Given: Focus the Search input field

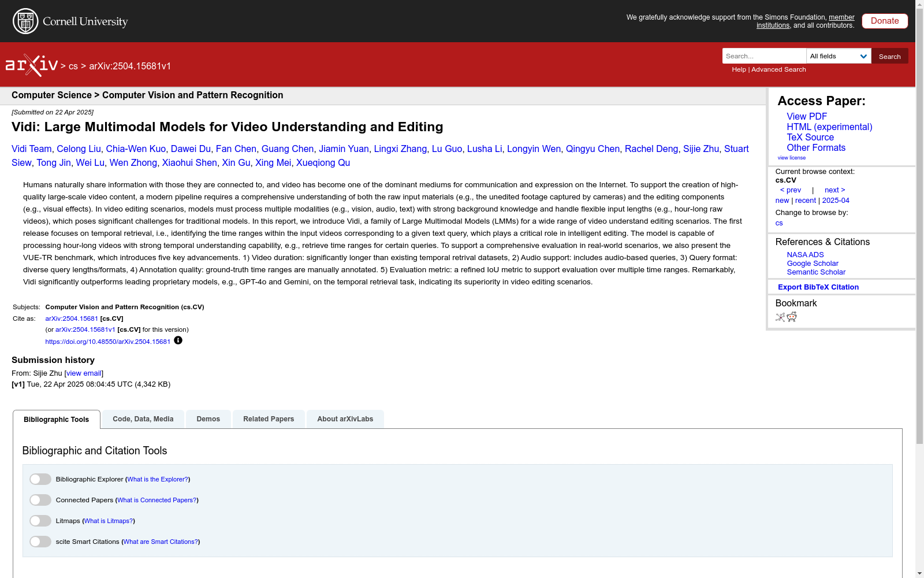Looking at the screenshot, I should pyautogui.click(x=764, y=56).
